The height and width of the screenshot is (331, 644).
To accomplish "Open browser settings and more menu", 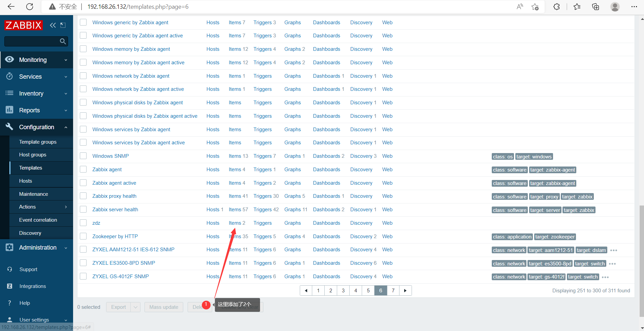I will point(634,7).
